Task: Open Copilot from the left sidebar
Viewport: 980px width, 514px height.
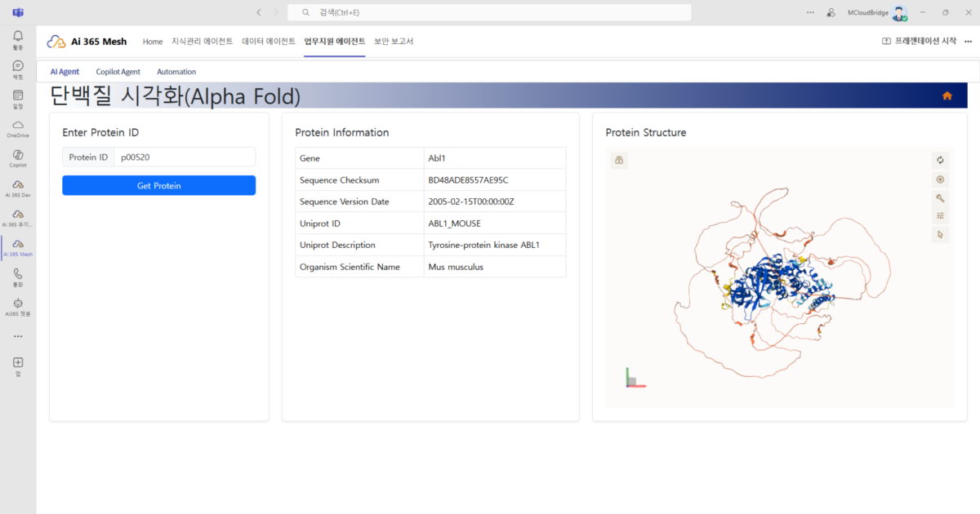Action: pyautogui.click(x=18, y=158)
